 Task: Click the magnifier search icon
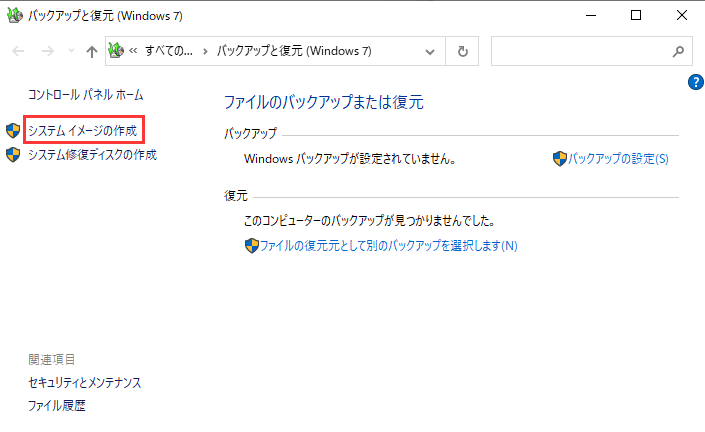678,52
